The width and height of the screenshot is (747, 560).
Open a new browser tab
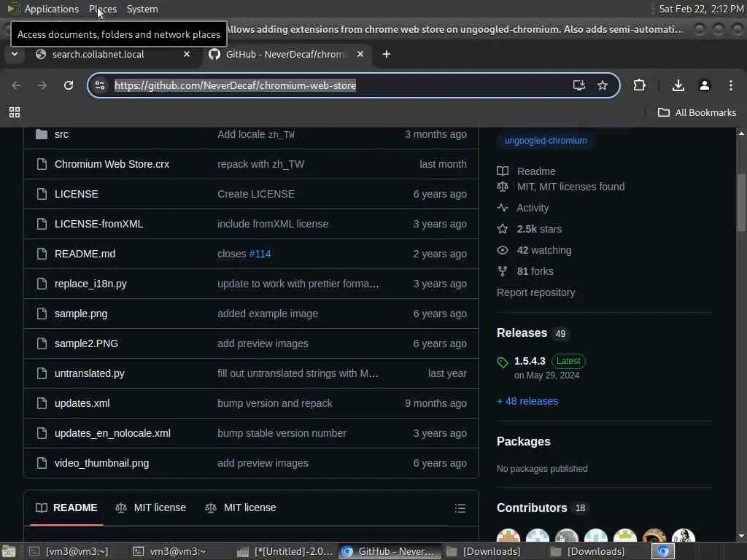(387, 54)
